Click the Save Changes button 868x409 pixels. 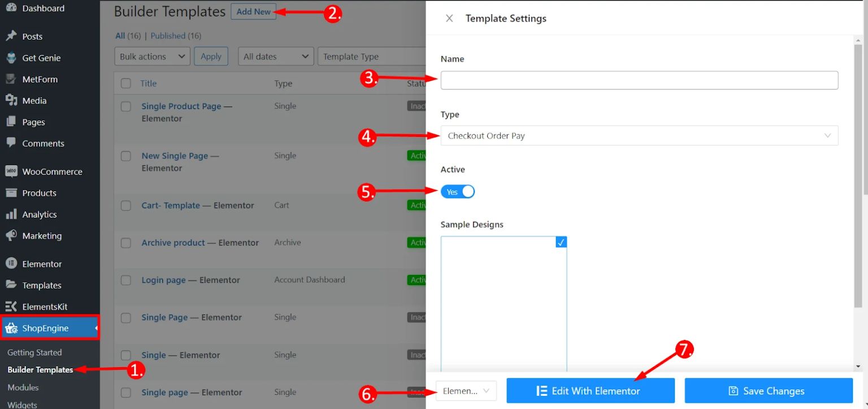[768, 390]
